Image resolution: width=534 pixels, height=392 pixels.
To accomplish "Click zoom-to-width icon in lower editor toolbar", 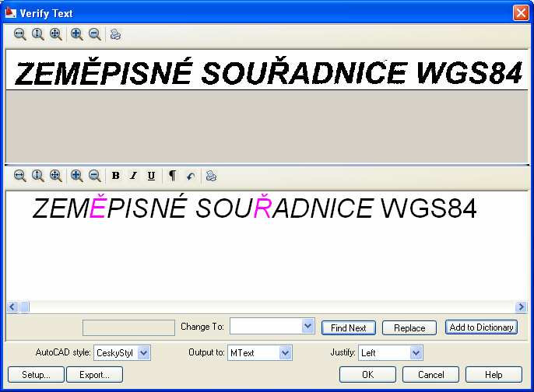I will pyautogui.click(x=19, y=176).
